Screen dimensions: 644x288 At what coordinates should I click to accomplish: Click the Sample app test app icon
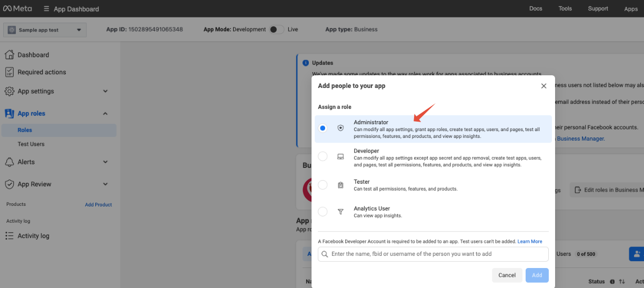pos(11,30)
